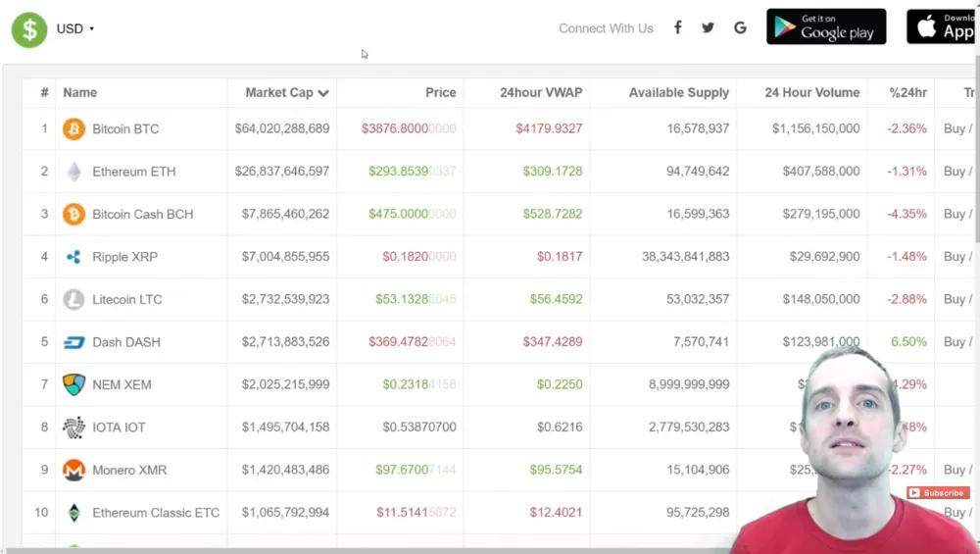Open the IOTA IOT name link

pos(119,428)
